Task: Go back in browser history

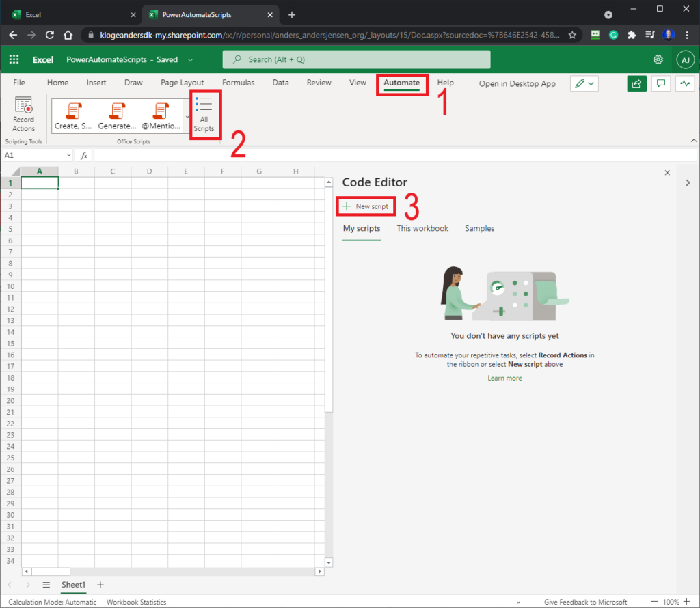Action: coord(14,35)
